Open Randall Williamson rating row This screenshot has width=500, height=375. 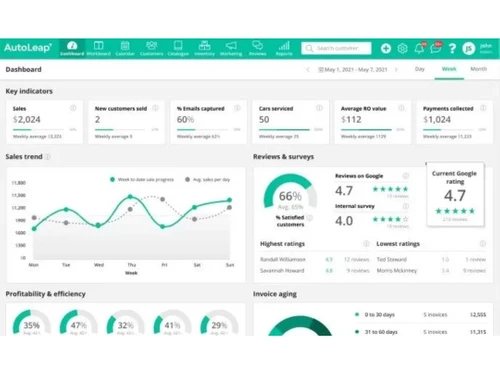click(315, 259)
